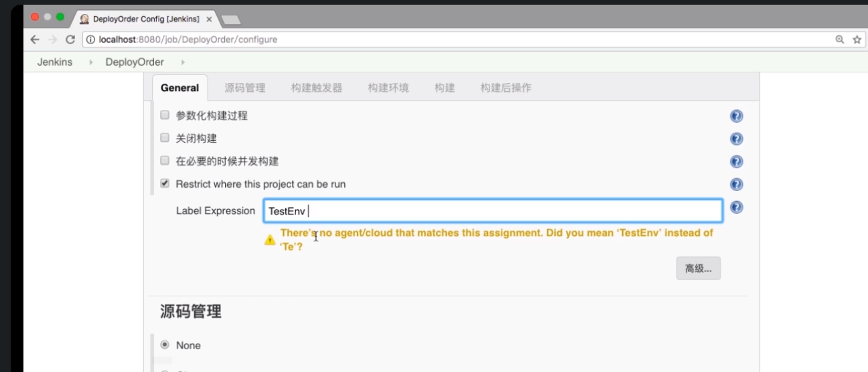
Task: Switch to the 构建环境 tab
Action: (x=388, y=88)
